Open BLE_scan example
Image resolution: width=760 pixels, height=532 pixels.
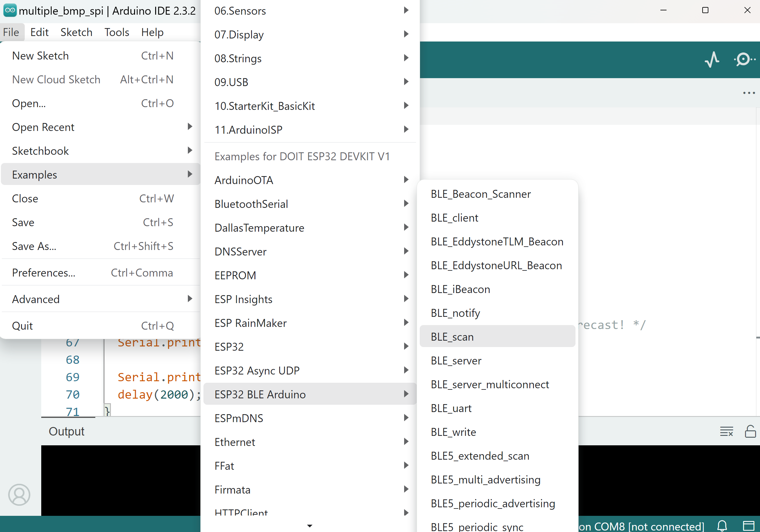[x=498, y=337]
